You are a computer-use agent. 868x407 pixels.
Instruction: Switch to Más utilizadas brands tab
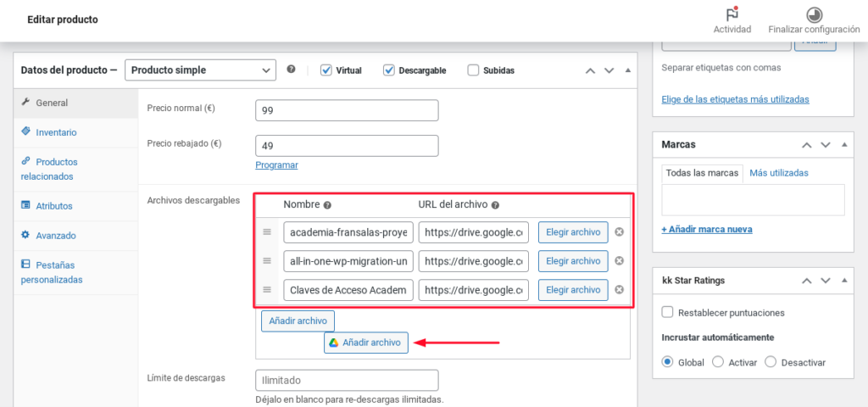(x=779, y=173)
